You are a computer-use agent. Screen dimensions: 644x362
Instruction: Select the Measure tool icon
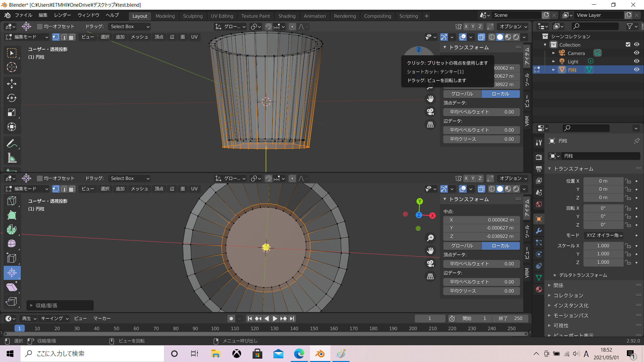coord(12,158)
